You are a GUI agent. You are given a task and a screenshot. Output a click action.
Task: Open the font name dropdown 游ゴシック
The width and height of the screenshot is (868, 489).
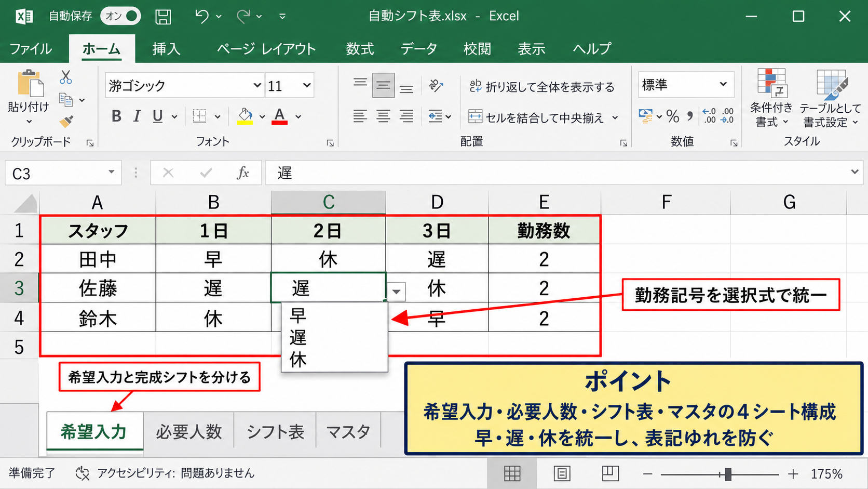point(257,85)
